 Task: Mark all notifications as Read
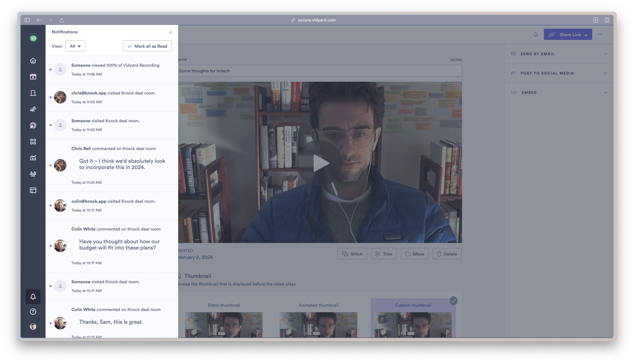[x=147, y=46]
